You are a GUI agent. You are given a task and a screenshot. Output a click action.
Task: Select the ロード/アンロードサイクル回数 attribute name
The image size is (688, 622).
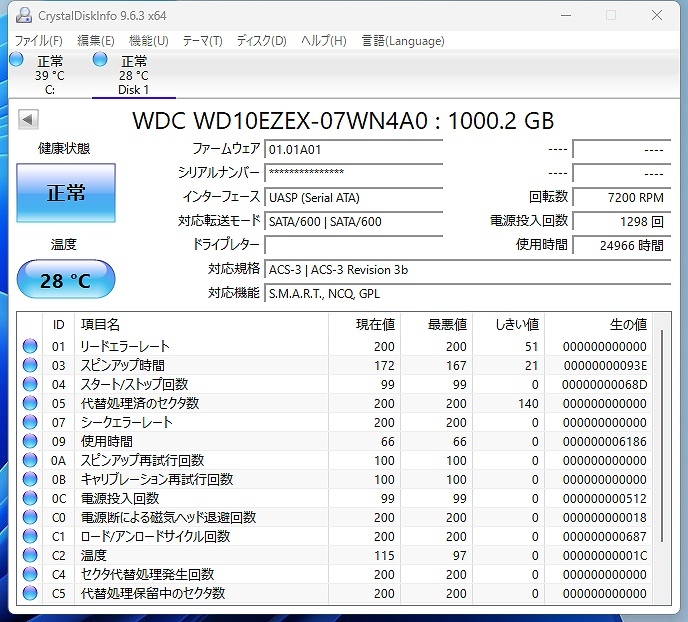point(155,536)
